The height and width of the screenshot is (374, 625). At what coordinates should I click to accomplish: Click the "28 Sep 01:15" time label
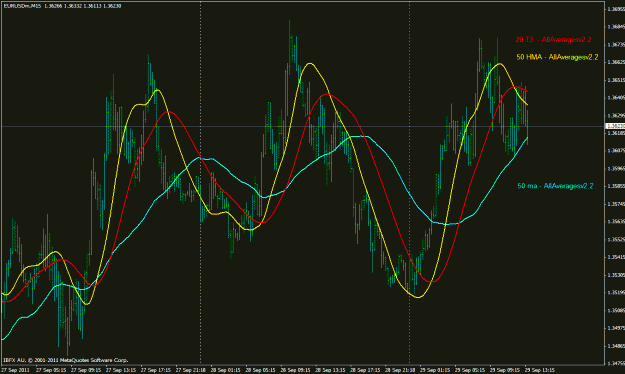point(226,370)
